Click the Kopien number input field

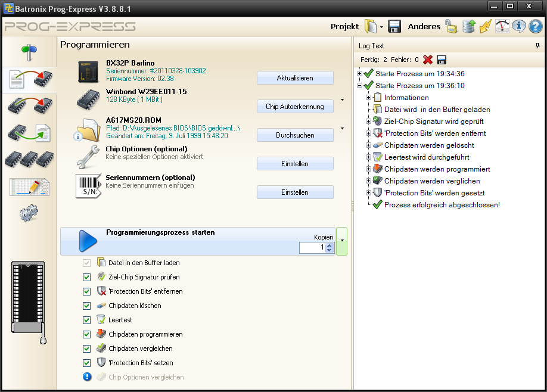313,248
